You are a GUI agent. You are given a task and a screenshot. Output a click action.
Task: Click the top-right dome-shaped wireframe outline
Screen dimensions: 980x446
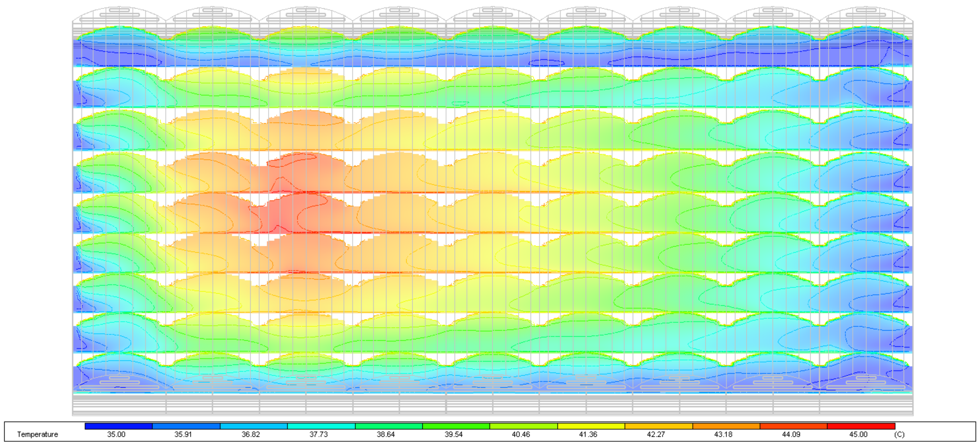click(866, 15)
